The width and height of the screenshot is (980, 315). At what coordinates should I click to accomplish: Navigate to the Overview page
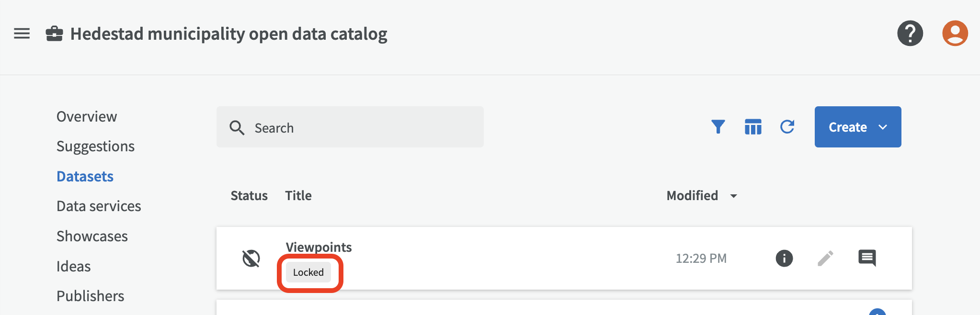pos(87,116)
